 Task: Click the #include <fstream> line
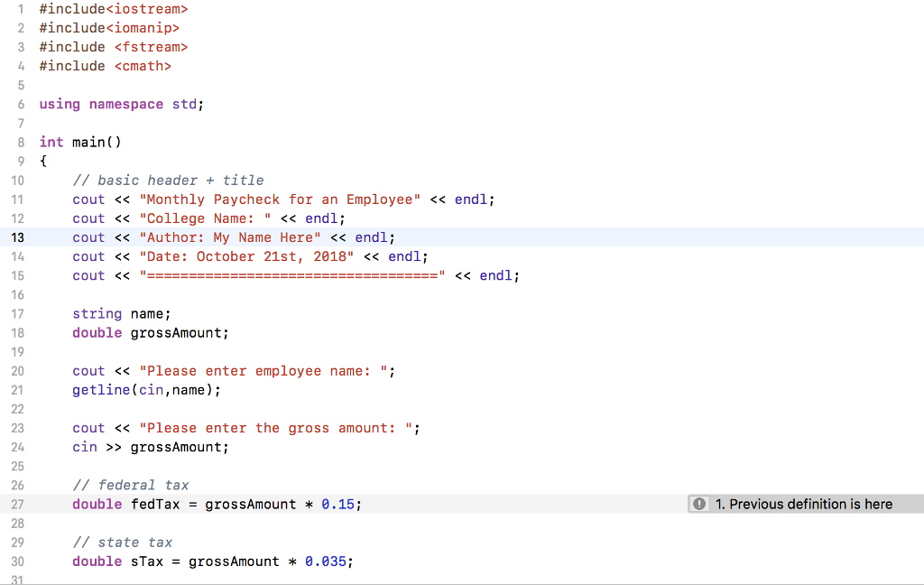tap(113, 46)
